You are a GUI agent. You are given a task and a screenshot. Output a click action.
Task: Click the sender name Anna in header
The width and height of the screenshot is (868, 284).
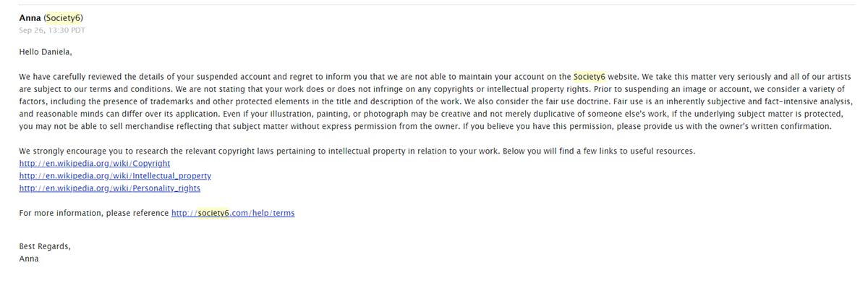[30, 17]
